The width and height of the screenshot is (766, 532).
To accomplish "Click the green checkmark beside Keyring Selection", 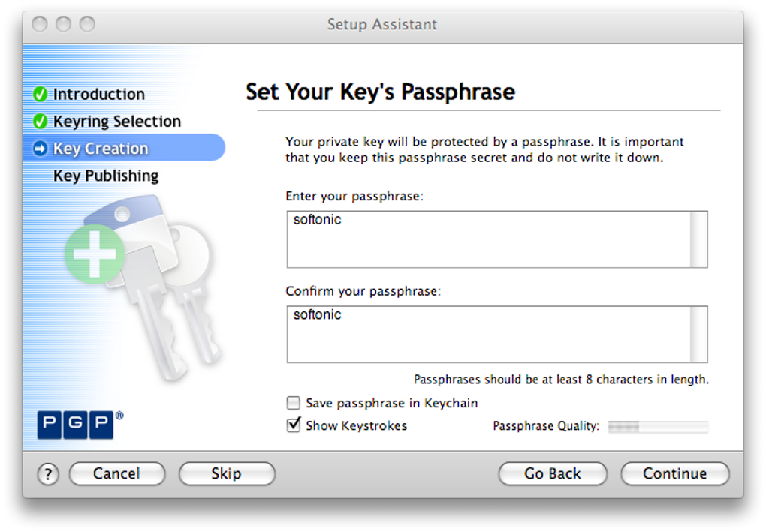I will (40, 121).
